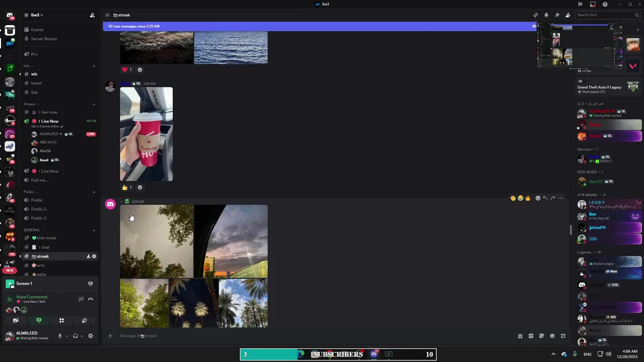Open the GIF picker

click(x=531, y=336)
